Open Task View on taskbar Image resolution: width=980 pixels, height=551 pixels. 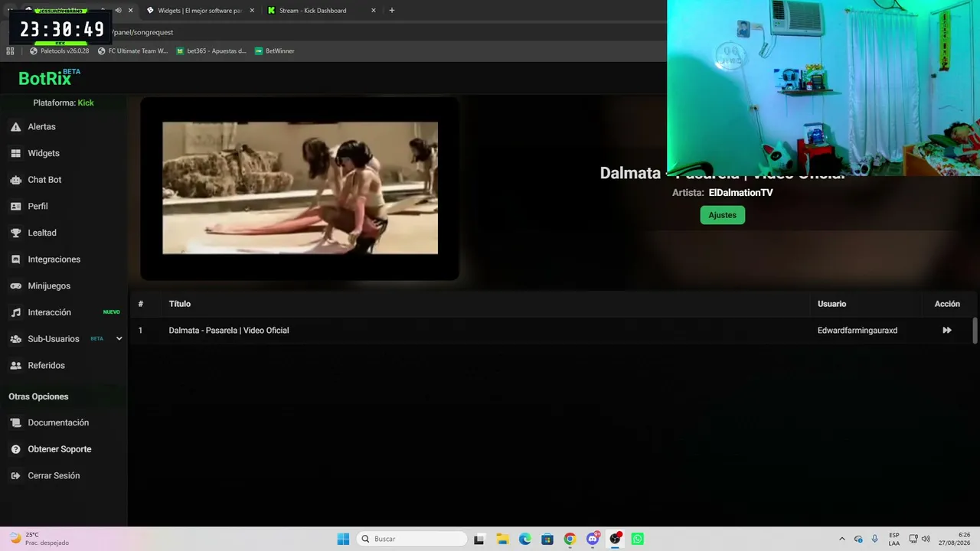click(x=479, y=539)
